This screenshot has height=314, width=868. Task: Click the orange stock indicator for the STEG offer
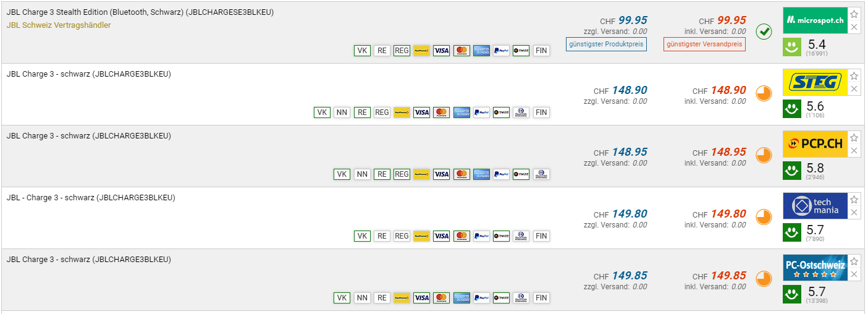[x=764, y=93]
